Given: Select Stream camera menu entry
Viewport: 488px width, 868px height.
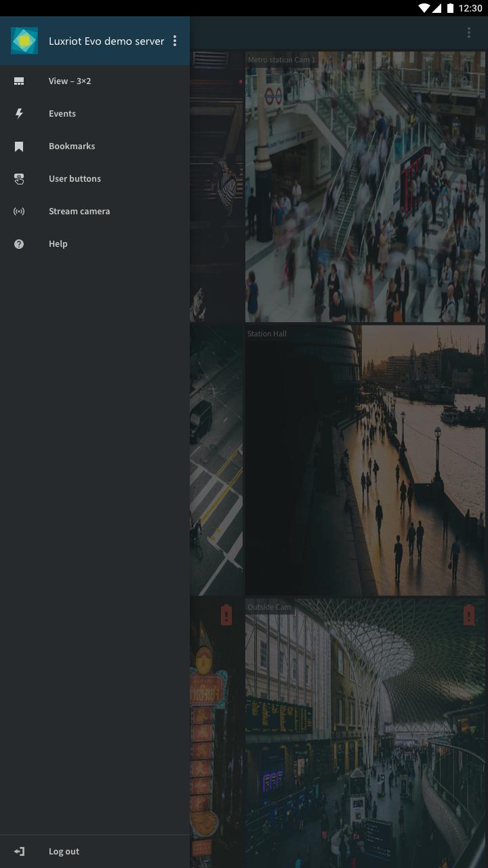Looking at the screenshot, I should click(95, 212).
